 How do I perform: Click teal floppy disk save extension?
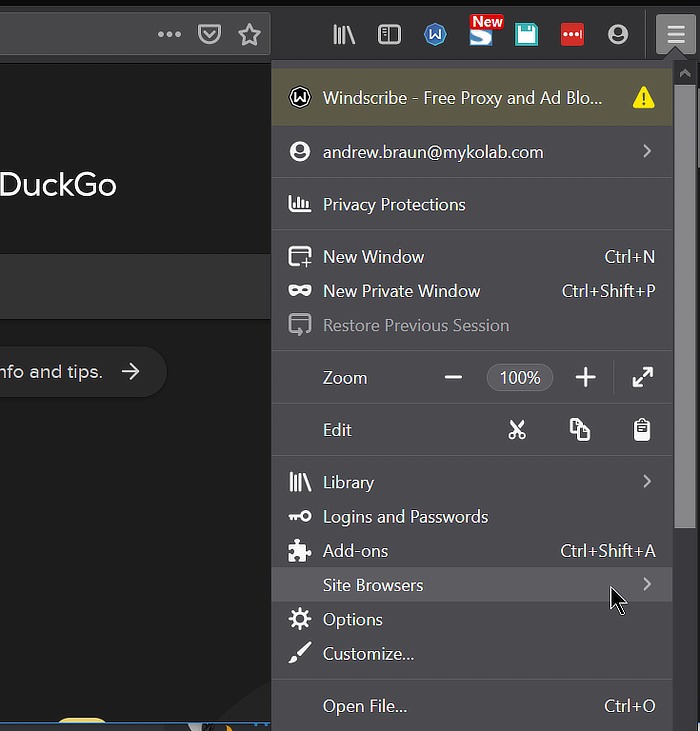point(526,34)
